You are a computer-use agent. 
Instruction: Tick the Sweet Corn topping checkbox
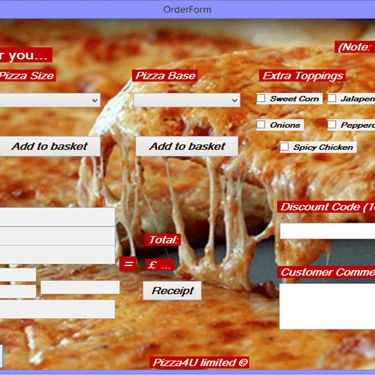(x=261, y=98)
